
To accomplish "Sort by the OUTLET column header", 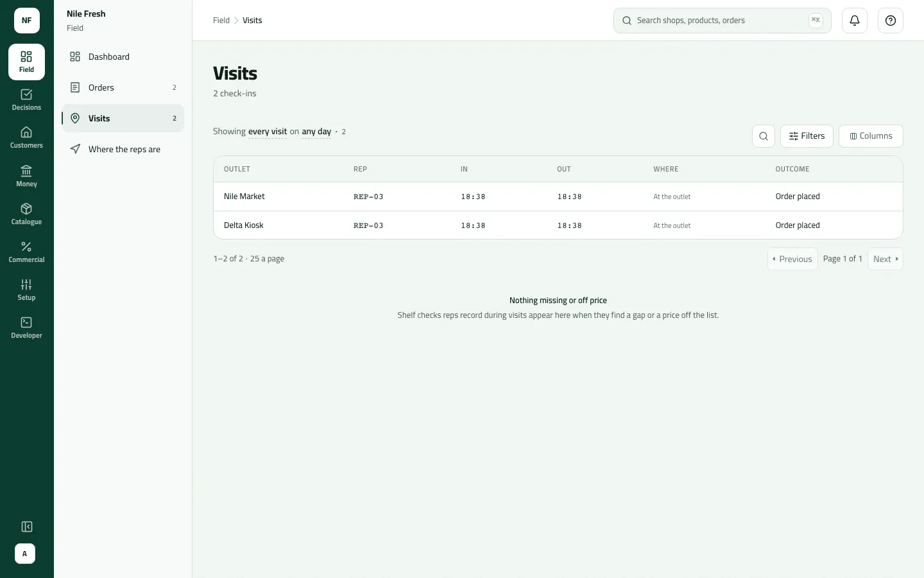I will [x=237, y=170].
